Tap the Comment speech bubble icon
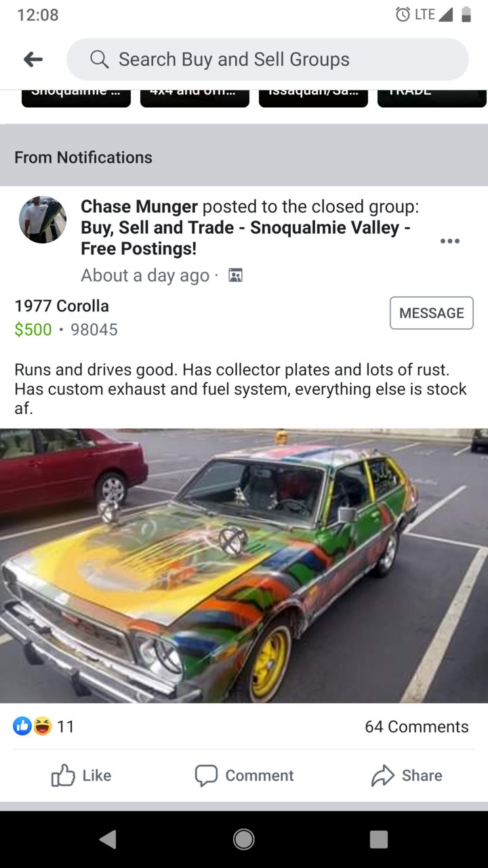The width and height of the screenshot is (488, 868). tap(206, 775)
